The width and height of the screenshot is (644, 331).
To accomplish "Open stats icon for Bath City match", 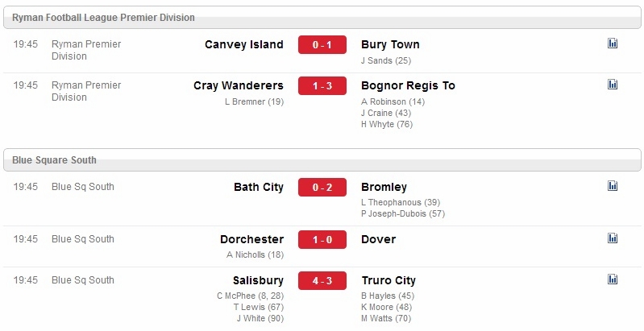I will click(x=613, y=185).
